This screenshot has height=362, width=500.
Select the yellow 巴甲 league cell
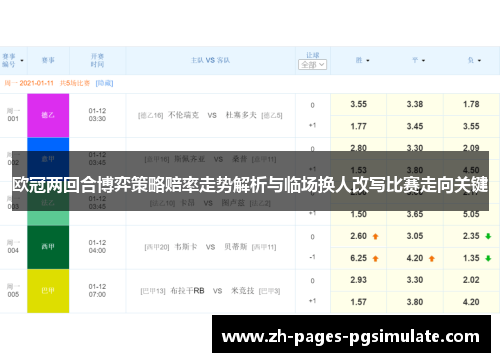click(48, 291)
